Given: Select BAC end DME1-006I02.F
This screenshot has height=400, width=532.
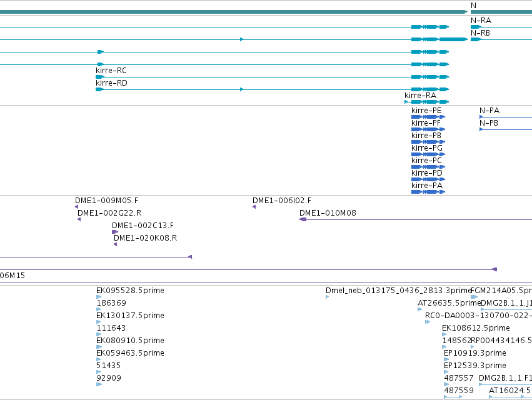Looking at the screenshot, I should [x=254, y=207].
